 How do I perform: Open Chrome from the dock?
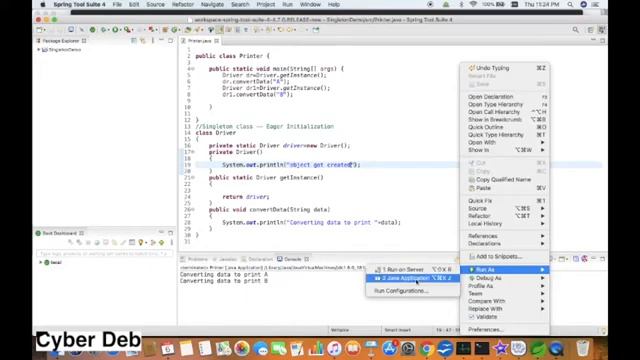pos(426,349)
